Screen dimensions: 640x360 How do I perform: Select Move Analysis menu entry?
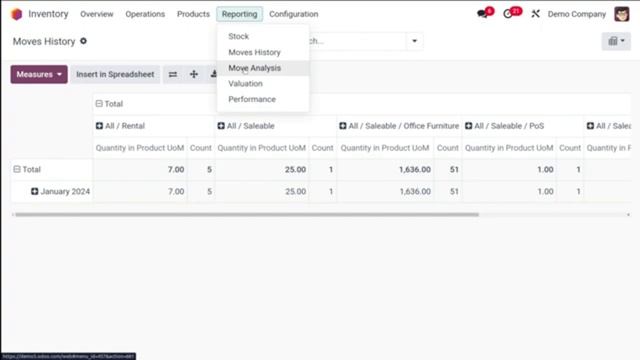(263, 68)
